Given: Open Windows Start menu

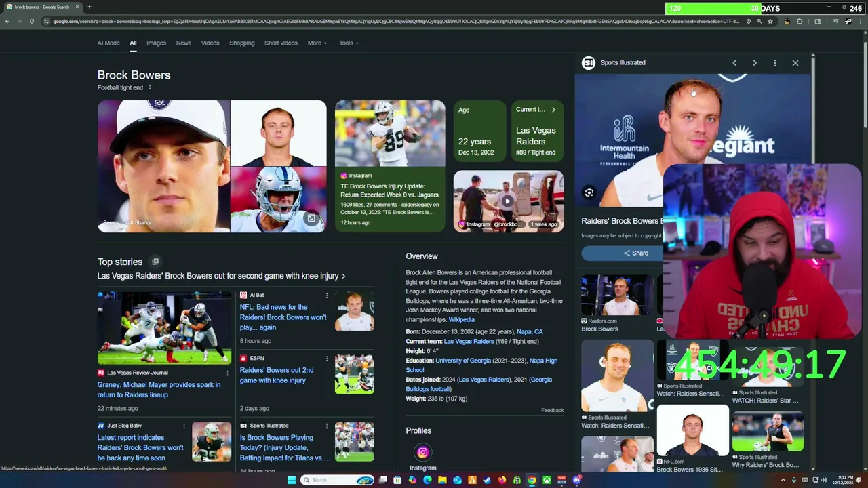Looking at the screenshot, I should [292, 480].
